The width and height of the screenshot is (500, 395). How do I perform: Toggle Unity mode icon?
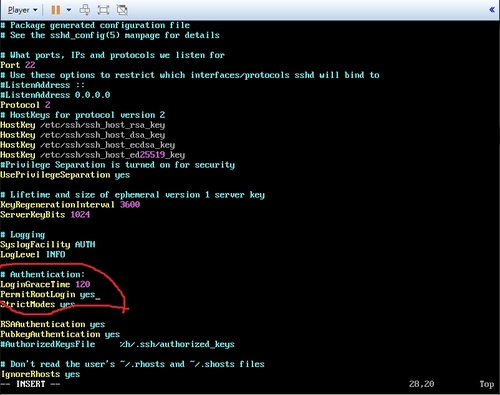click(x=122, y=10)
